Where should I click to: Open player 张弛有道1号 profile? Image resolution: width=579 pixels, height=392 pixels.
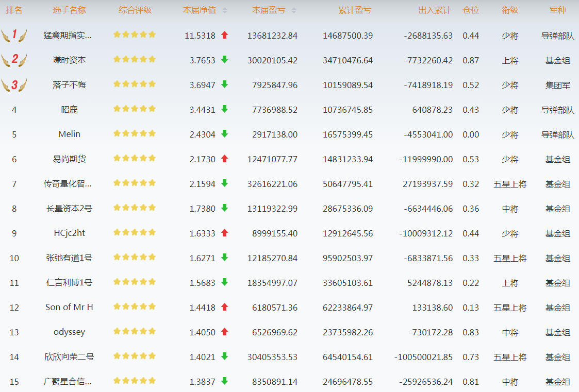tap(69, 258)
